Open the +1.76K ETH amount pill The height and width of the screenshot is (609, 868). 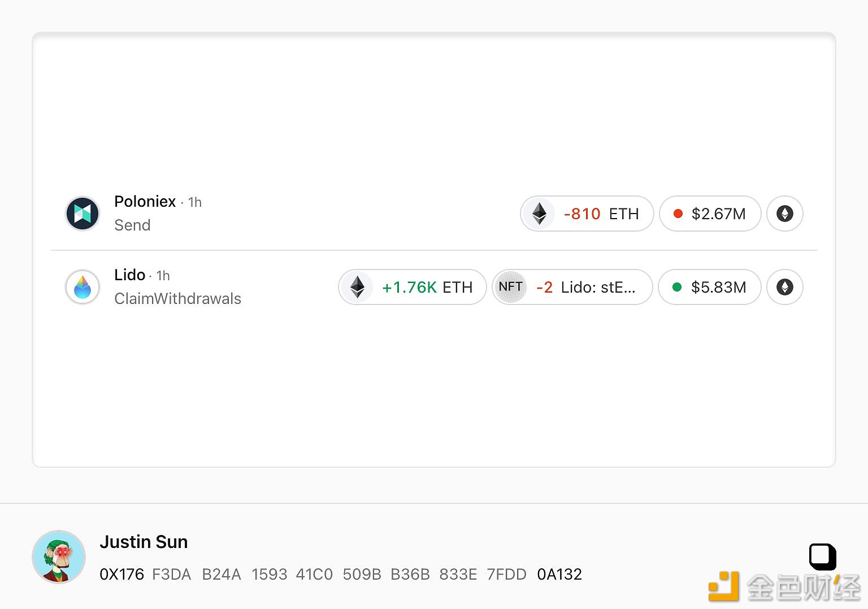[413, 287]
